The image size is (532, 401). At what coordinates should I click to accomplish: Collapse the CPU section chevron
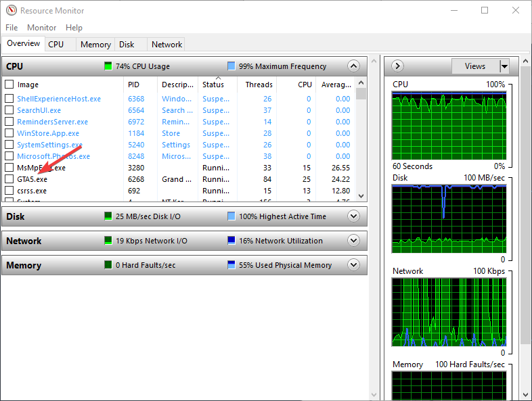coord(353,66)
